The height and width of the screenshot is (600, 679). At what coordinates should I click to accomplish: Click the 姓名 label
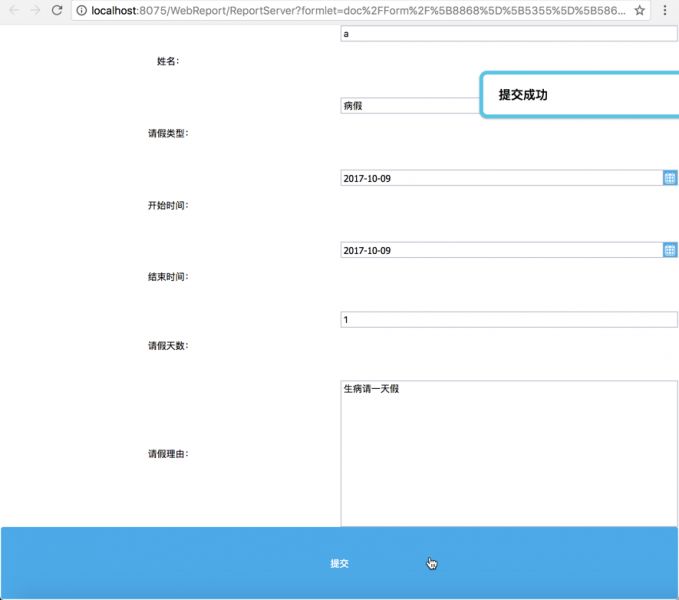[x=168, y=61]
